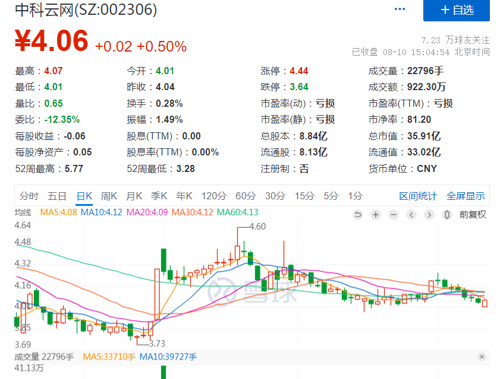The height and width of the screenshot is (379, 500).
Task: Click the 总市值 value 35.91亿
Action: 424,136
